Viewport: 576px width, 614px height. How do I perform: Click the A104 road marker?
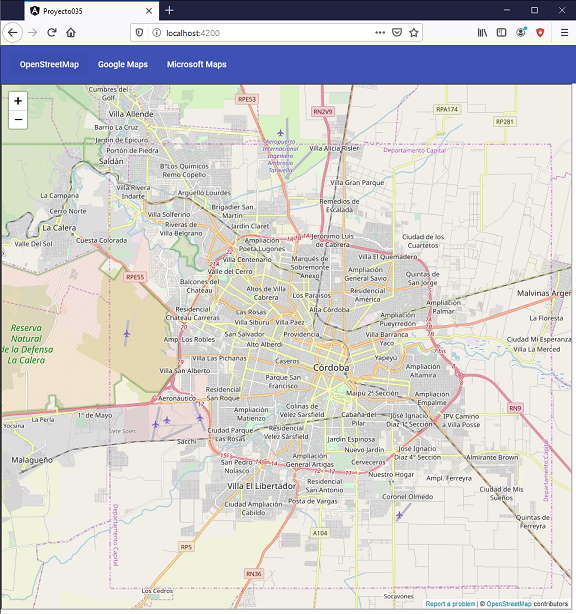pos(320,533)
